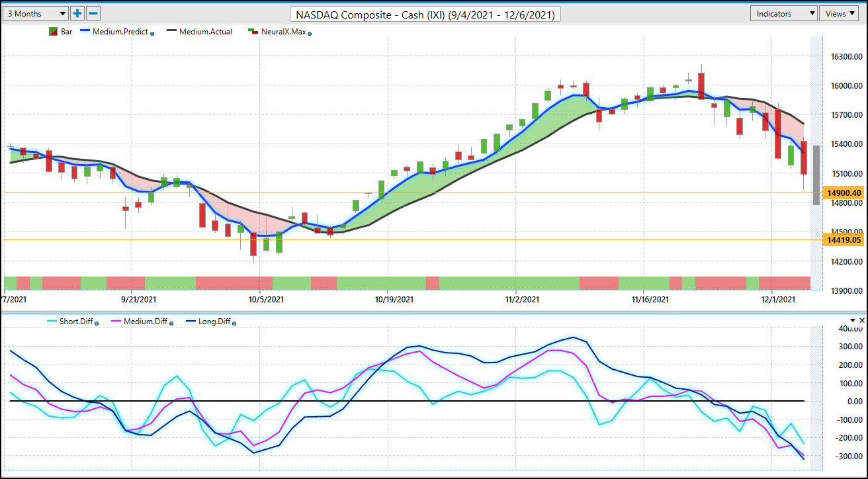The width and height of the screenshot is (868, 479).
Task: Click the 16300.00 price axis value
Action: tap(846, 57)
